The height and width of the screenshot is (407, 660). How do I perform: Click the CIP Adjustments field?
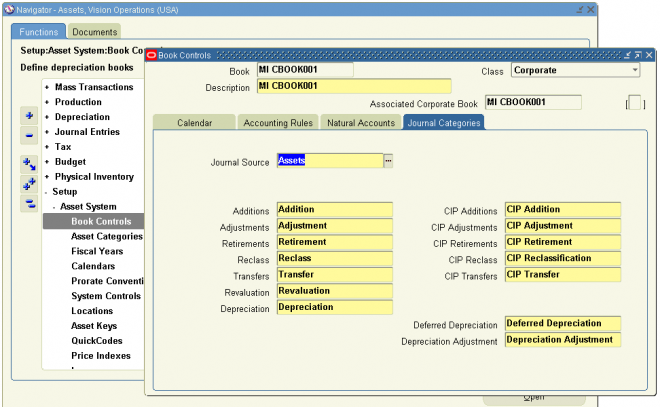point(563,226)
